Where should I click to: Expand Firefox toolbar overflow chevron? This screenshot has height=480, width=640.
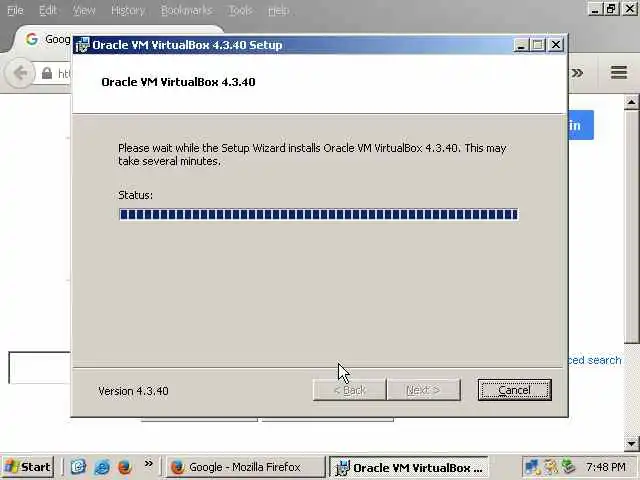(x=577, y=73)
